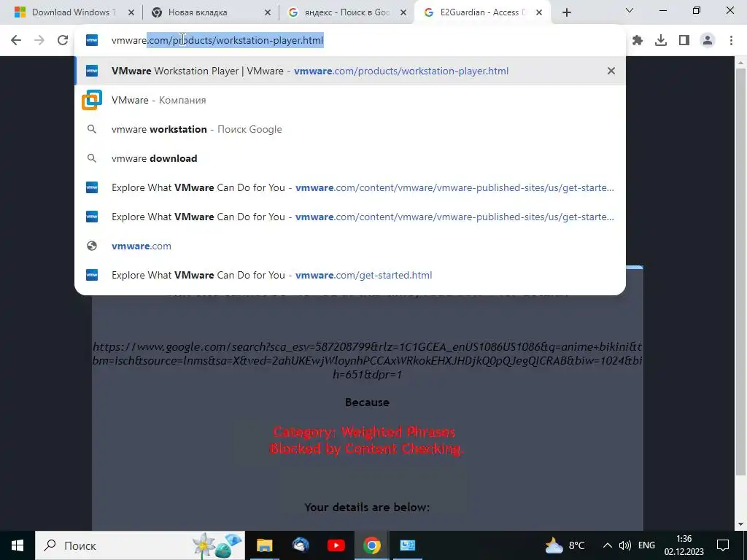Open the YouTube taskbar icon
Image resolution: width=747 pixels, height=560 pixels.
pos(336,545)
